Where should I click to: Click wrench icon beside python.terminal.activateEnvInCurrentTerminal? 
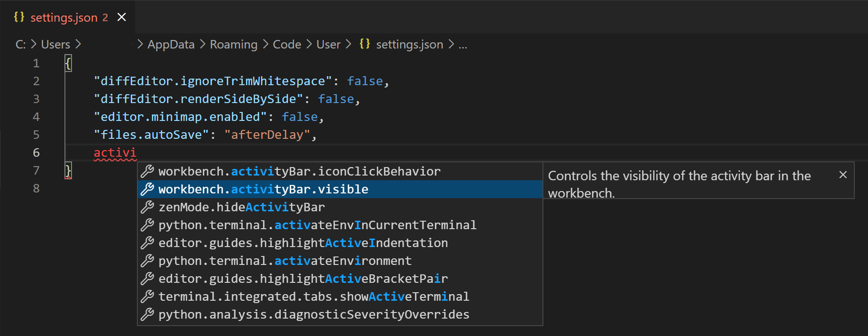(147, 225)
